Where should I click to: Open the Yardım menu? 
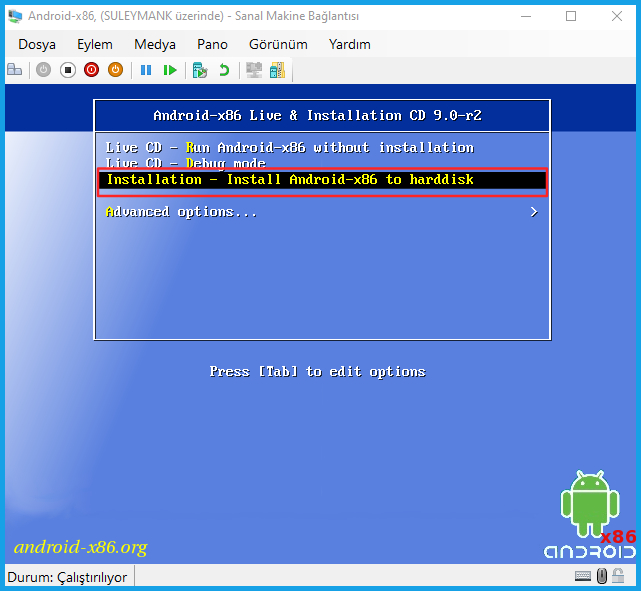350,44
